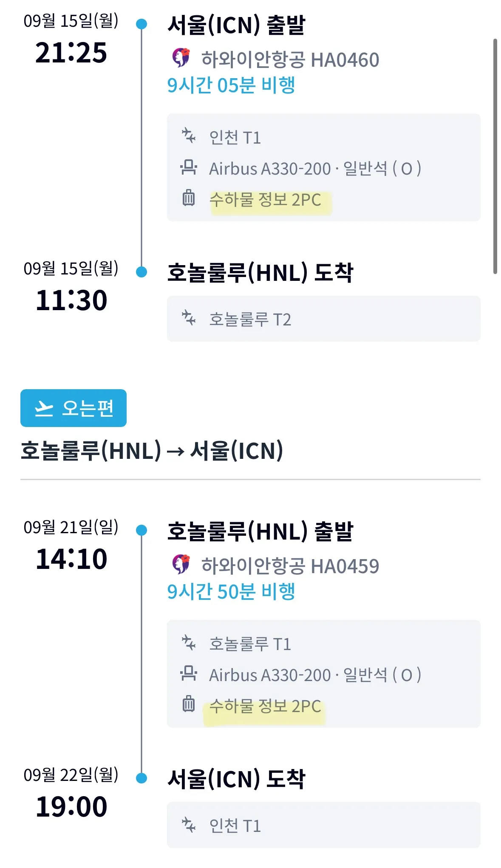Click the 하와이안항공 HA0460 flight number text
The height and width of the screenshot is (868, 501).
290,60
